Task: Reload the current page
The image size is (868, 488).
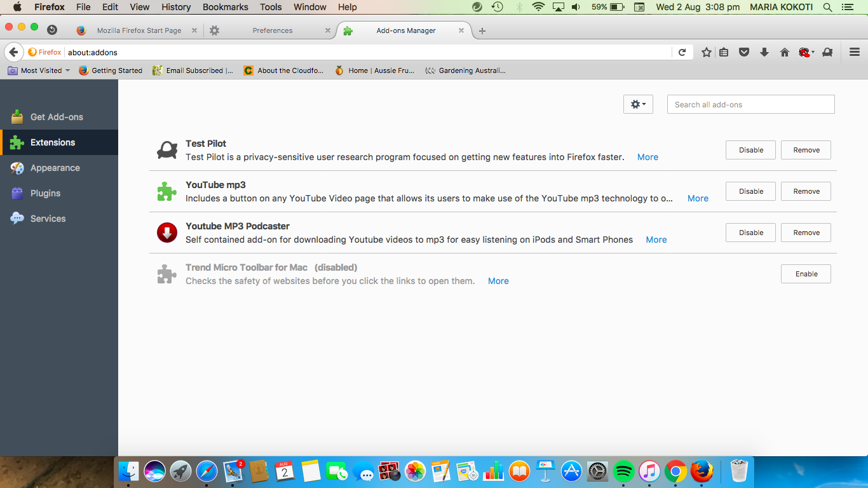Action: pos(682,52)
